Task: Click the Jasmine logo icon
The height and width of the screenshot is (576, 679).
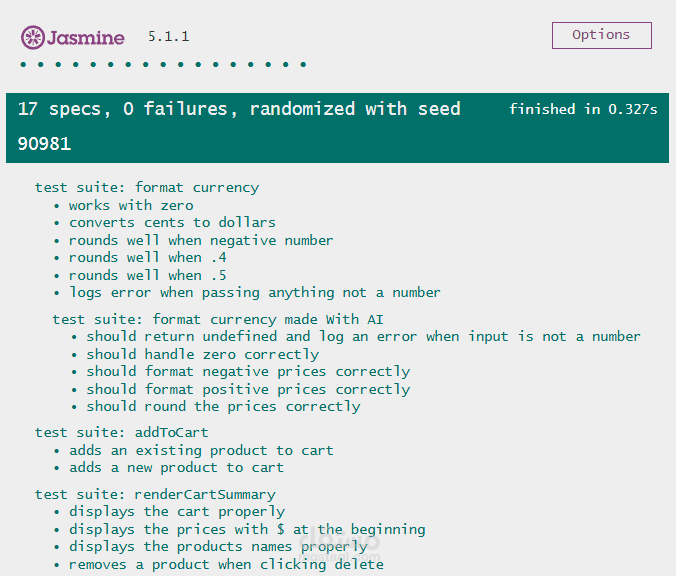Action: (x=32, y=37)
